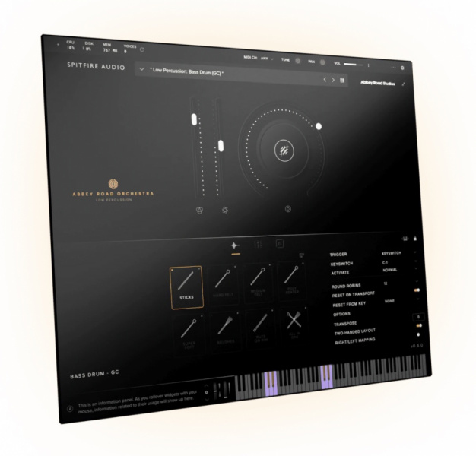Screen dimensions: 476x456
Task: Click the Abbey Road Studios link
Action: pyautogui.click(x=378, y=83)
